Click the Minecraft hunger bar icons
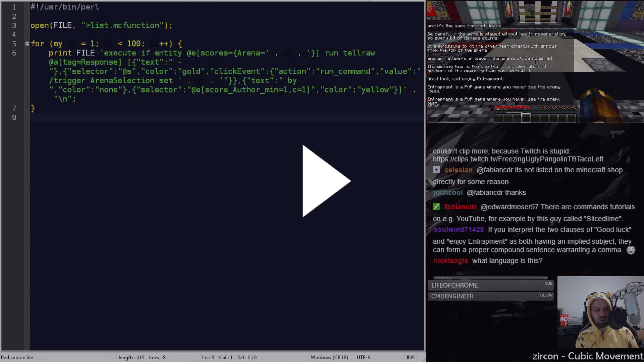Viewport: 644px width, 362px height. pos(558,108)
